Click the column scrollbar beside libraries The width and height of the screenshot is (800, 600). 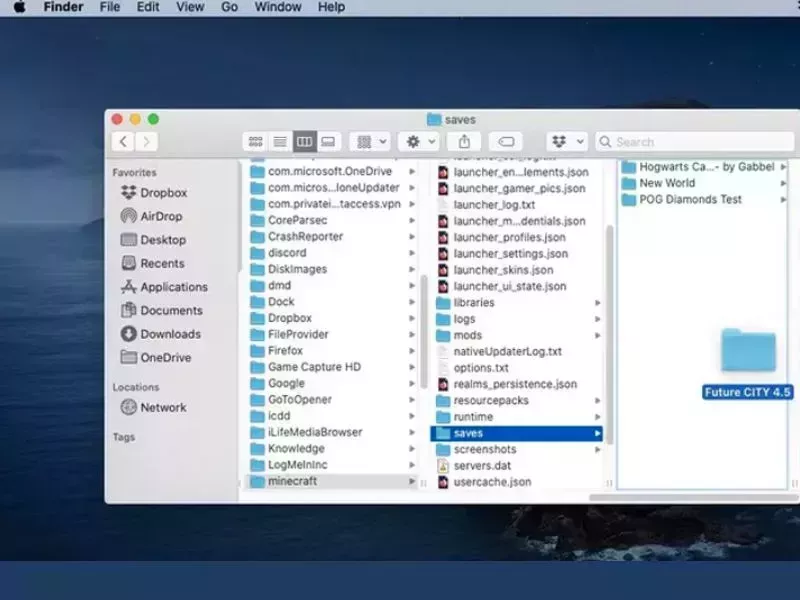[x=609, y=334]
